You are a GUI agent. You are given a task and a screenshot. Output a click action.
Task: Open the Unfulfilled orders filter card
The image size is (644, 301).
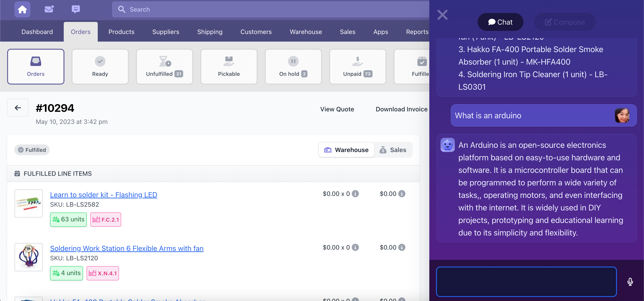coord(164,66)
